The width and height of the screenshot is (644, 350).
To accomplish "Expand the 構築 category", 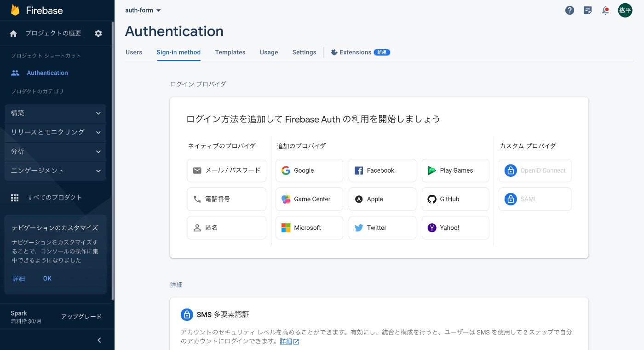I will coord(55,113).
